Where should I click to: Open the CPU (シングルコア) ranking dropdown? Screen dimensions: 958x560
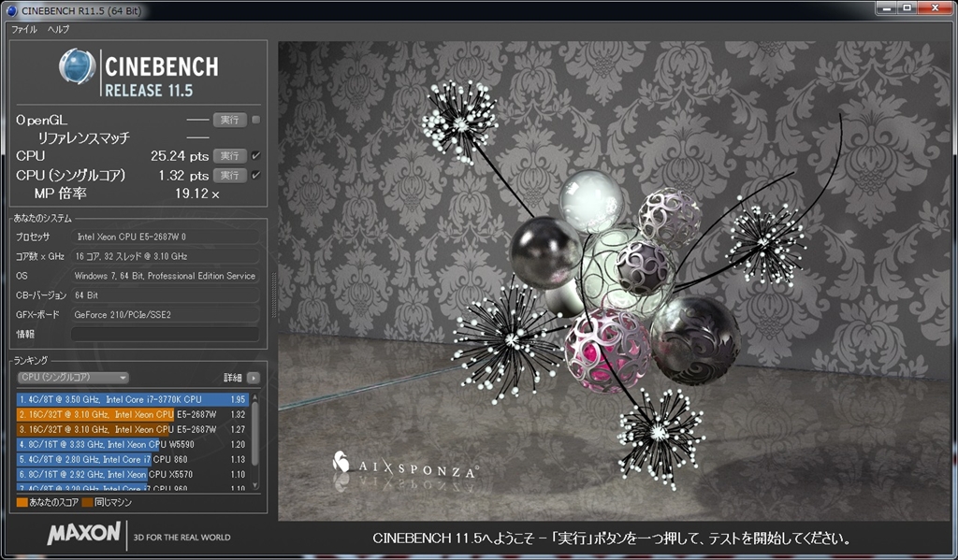tap(73, 378)
